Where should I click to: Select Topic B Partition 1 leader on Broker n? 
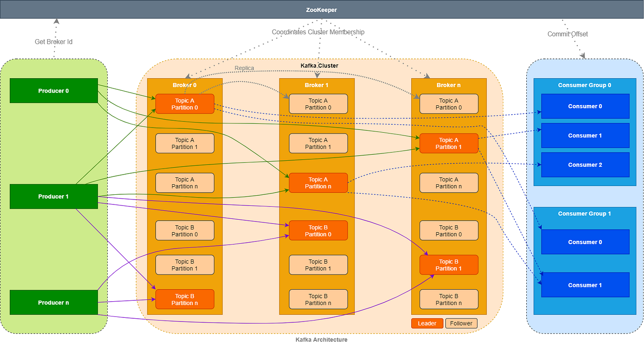(448, 264)
